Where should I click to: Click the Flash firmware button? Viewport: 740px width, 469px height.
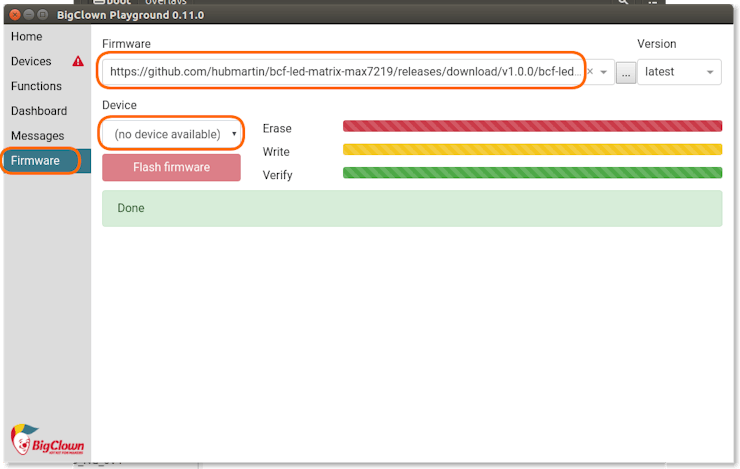tap(171, 167)
